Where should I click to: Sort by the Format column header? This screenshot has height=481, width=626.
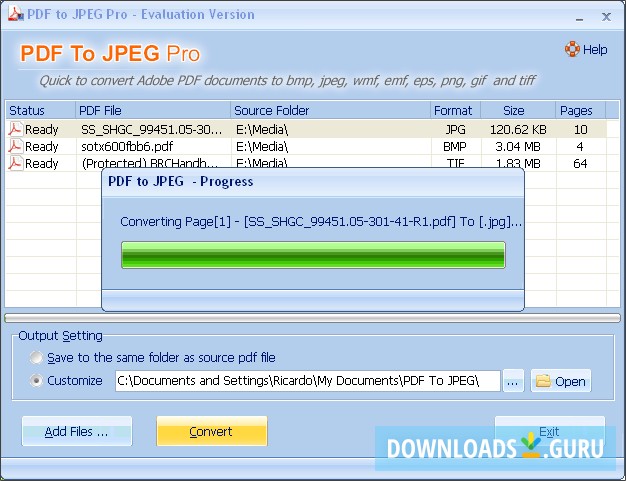(456, 110)
